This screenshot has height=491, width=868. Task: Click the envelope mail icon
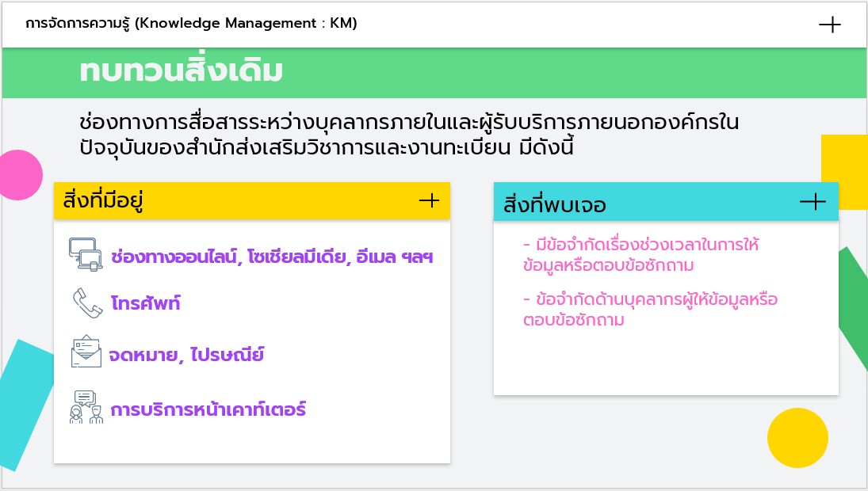86,352
